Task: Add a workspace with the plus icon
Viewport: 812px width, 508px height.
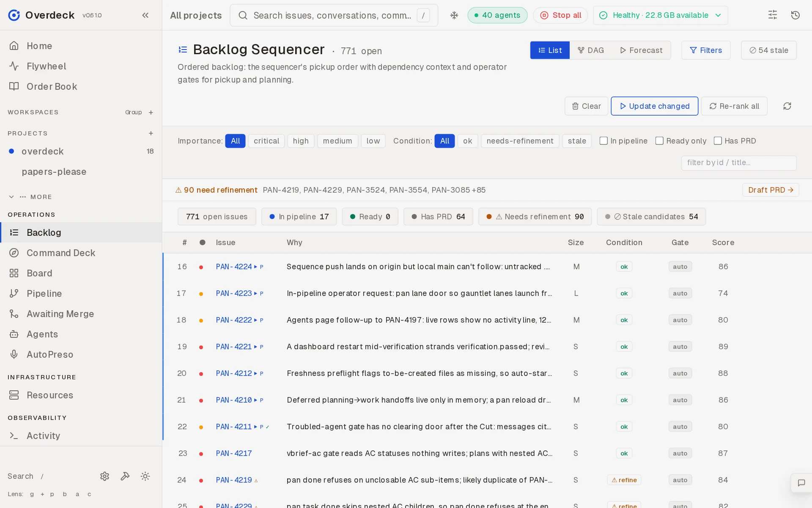Action: (151, 113)
